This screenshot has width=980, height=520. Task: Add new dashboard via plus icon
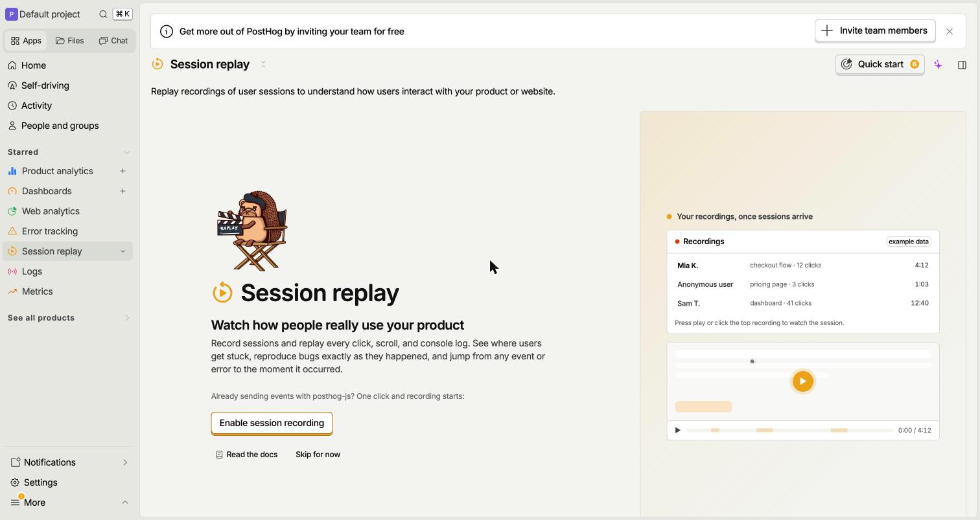(x=122, y=191)
